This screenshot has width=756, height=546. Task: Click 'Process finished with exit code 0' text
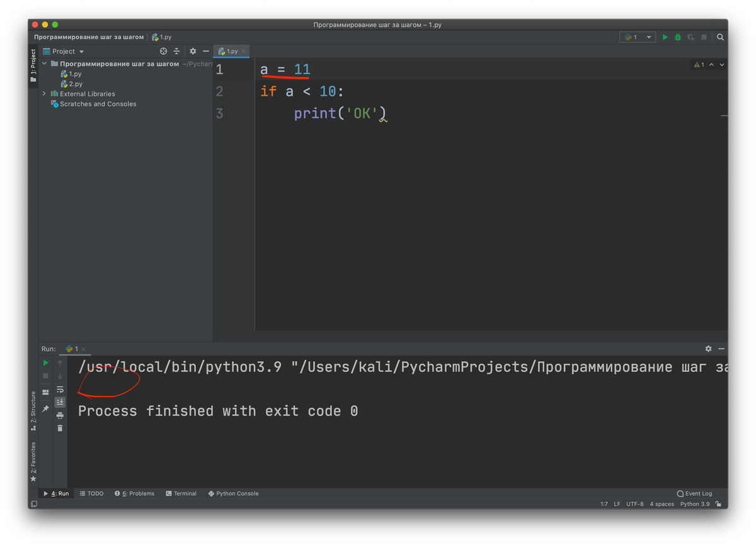pyautogui.click(x=218, y=411)
